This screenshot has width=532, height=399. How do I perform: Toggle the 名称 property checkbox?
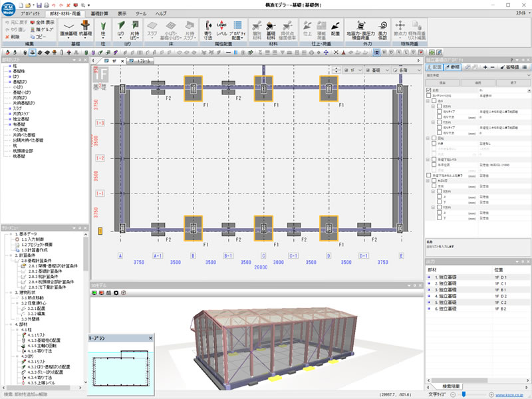(428, 90)
